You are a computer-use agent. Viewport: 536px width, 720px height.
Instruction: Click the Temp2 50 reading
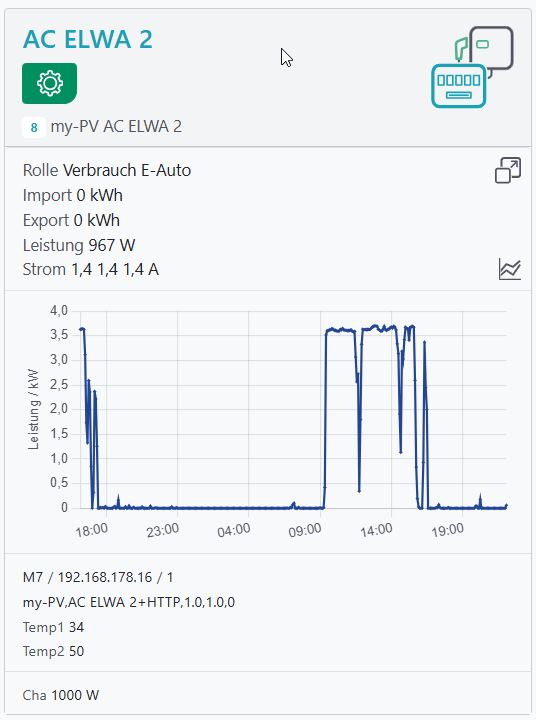53,651
